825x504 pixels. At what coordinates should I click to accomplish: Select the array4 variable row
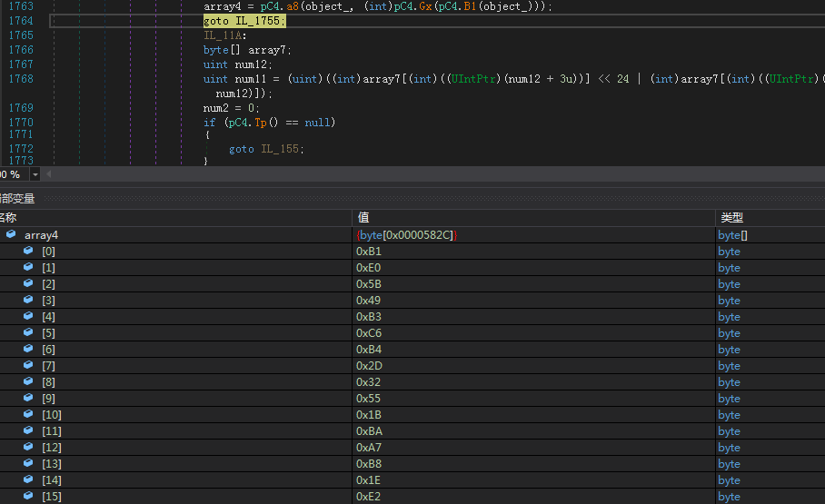click(412, 235)
